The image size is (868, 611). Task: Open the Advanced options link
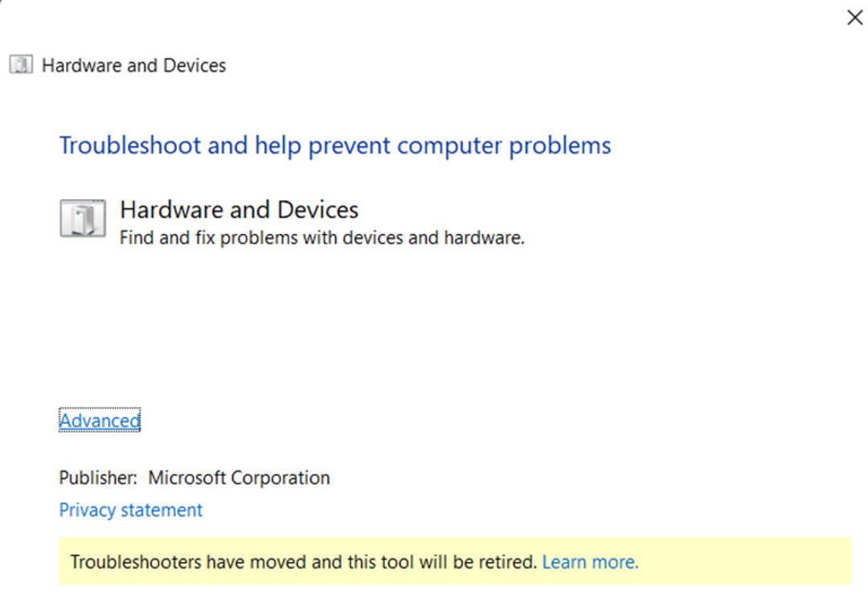[x=100, y=420]
